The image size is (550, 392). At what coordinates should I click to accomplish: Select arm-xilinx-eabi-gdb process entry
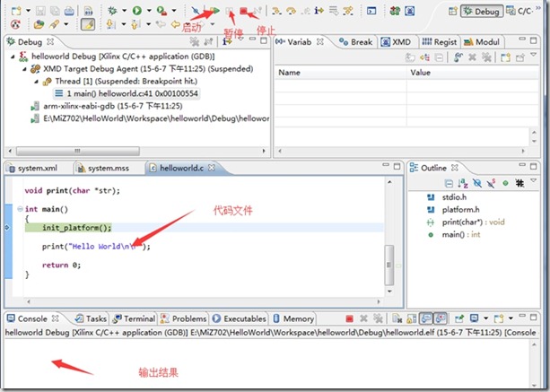point(107,106)
